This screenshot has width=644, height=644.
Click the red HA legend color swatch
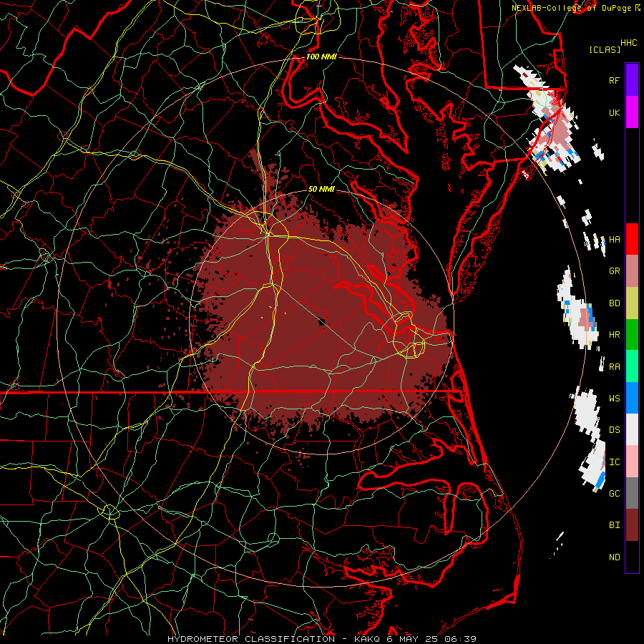click(x=632, y=239)
